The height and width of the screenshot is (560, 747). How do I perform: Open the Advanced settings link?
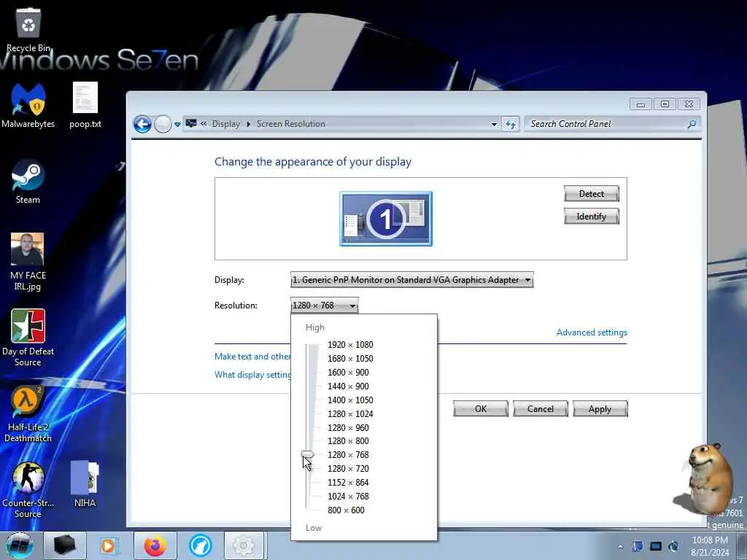coord(592,332)
